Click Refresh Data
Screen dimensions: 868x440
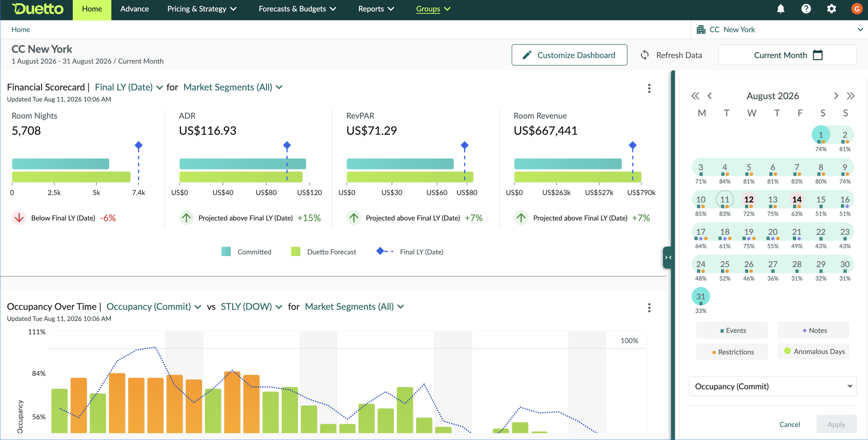point(671,55)
